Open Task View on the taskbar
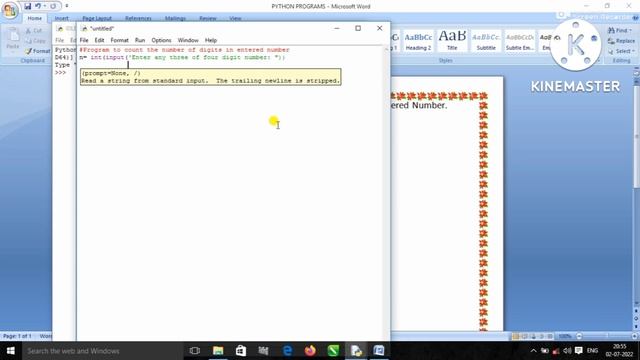 pos(195,351)
